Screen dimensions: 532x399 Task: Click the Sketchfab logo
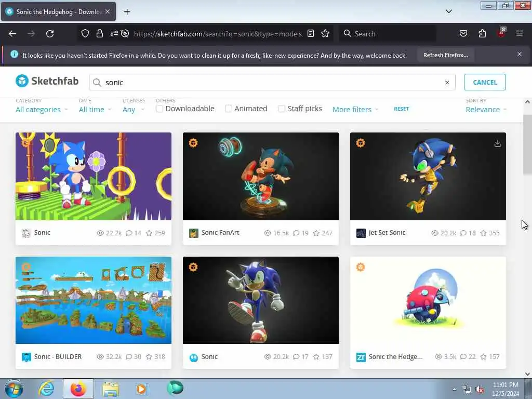47,81
